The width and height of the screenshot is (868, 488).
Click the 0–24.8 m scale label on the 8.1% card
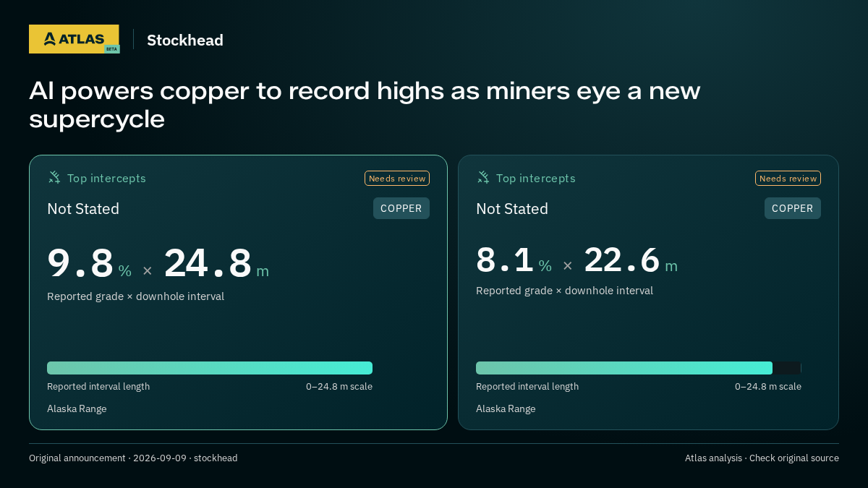[x=768, y=387]
